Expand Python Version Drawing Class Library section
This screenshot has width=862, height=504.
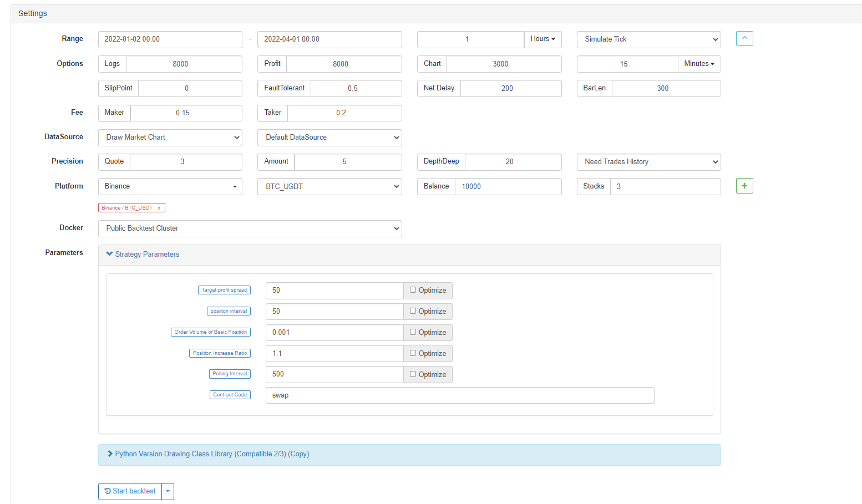point(211,454)
